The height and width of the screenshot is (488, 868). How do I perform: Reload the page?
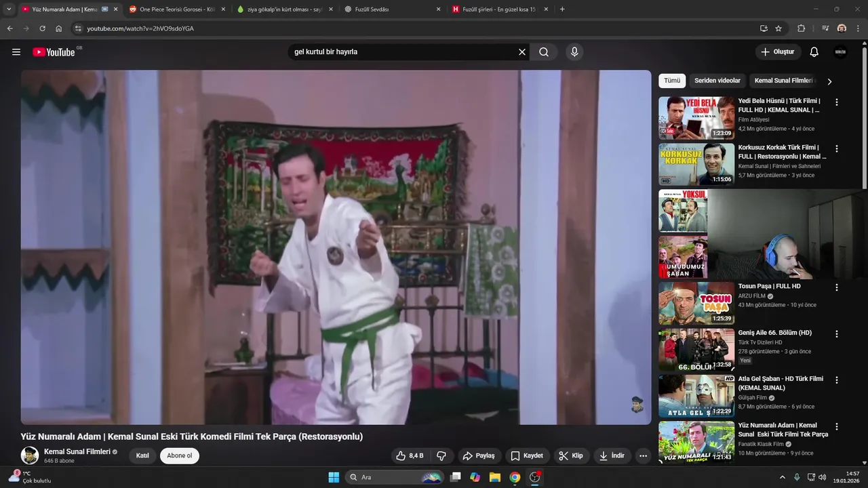(42, 28)
